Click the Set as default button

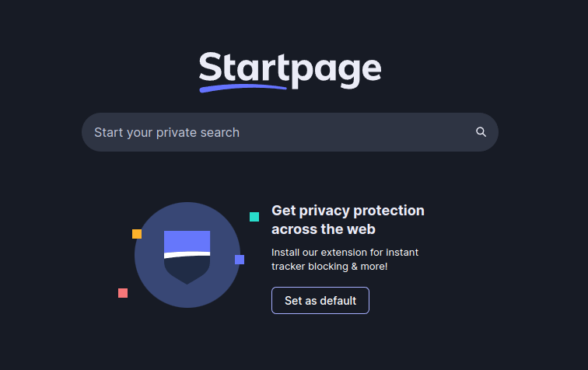click(x=320, y=300)
